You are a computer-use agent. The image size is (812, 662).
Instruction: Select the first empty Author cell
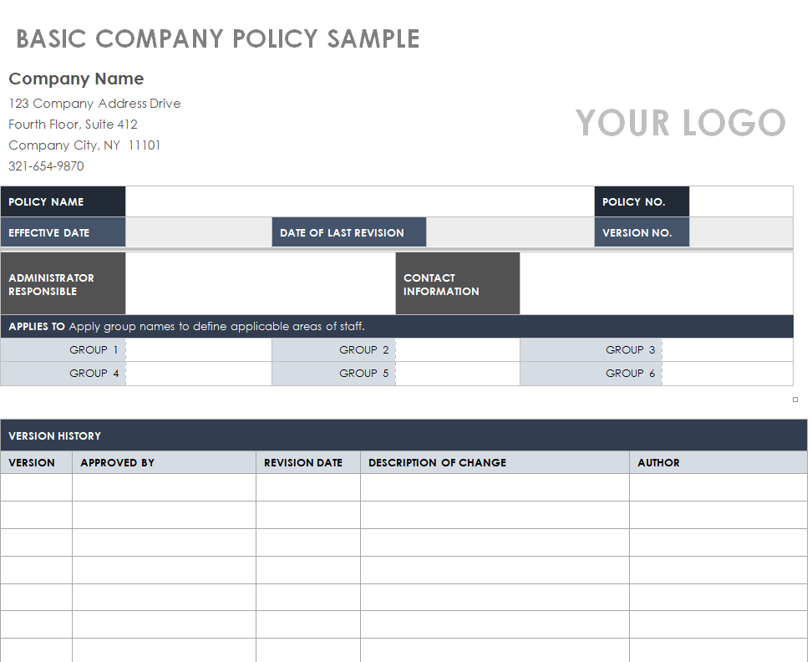718,487
